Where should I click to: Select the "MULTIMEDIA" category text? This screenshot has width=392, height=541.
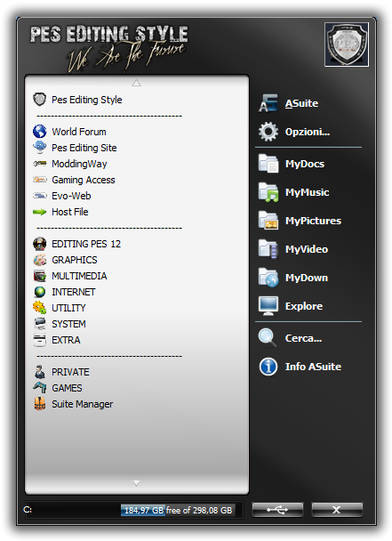pyautogui.click(x=79, y=276)
